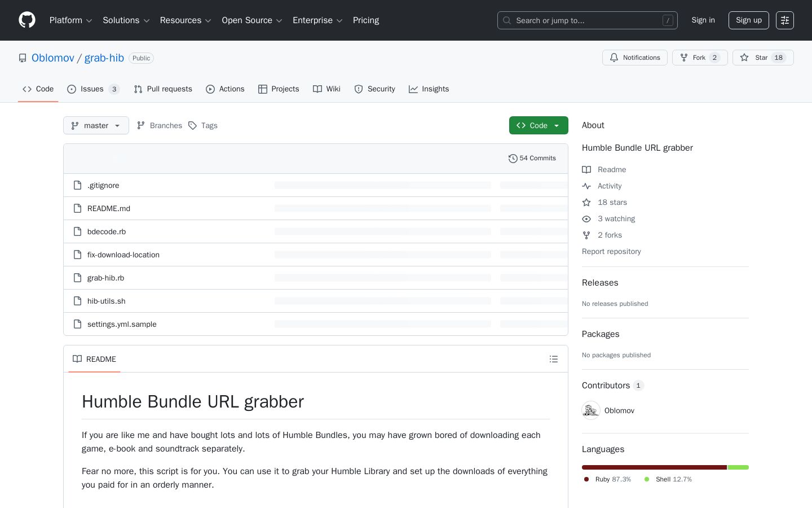Click the Shell segment of the language bar
Image resolution: width=812 pixels, height=508 pixels.
pos(738,467)
